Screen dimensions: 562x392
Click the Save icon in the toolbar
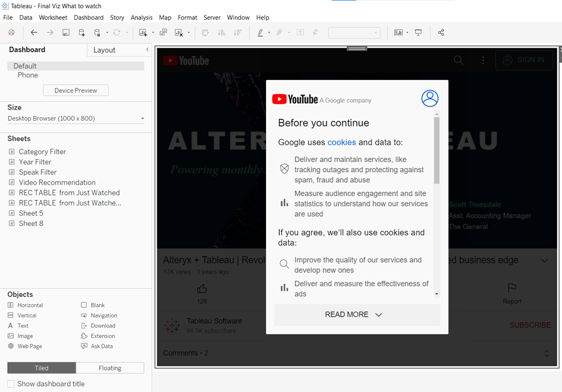click(x=66, y=33)
